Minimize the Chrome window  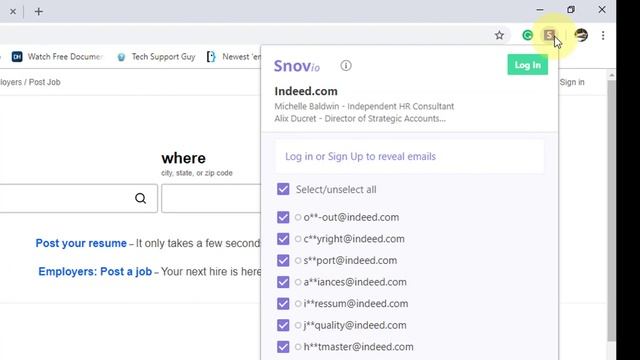(540, 9)
